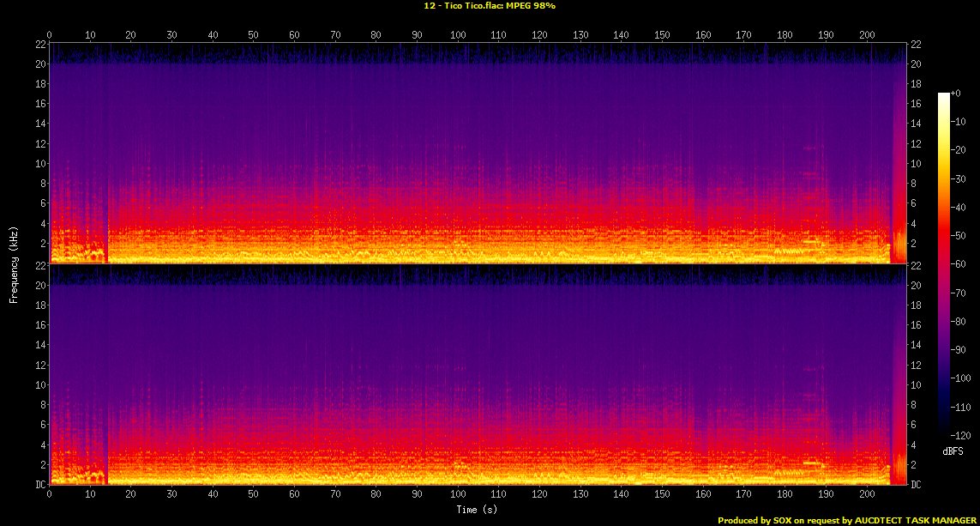
Task: Click the 'DC' label on the bottom-left frequency axis
Action: [x=39, y=485]
